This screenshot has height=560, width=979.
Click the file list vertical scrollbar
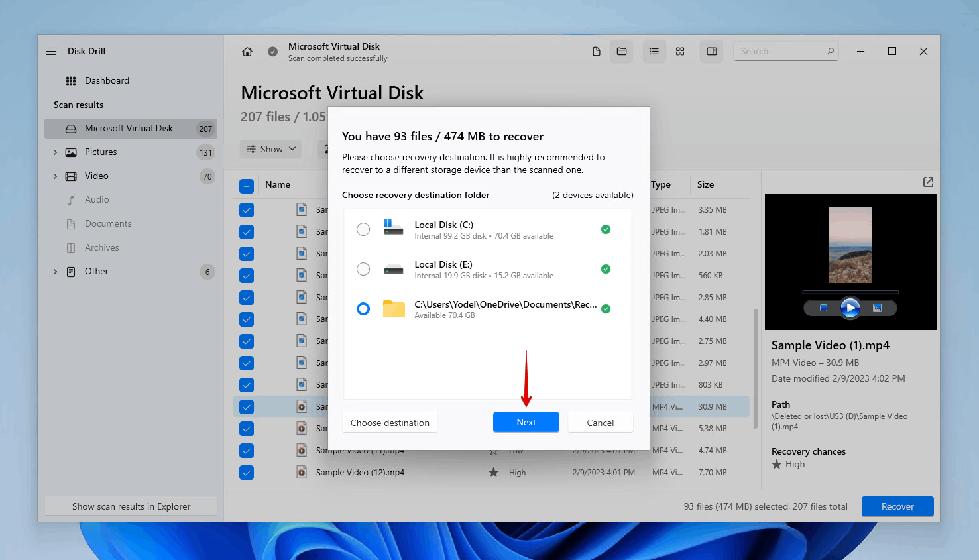(755, 368)
